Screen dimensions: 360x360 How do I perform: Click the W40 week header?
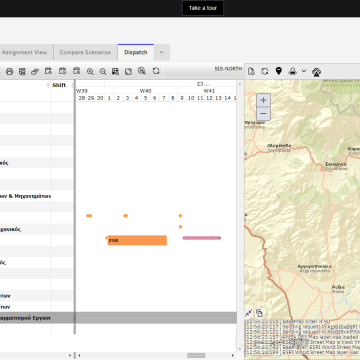pos(146,91)
